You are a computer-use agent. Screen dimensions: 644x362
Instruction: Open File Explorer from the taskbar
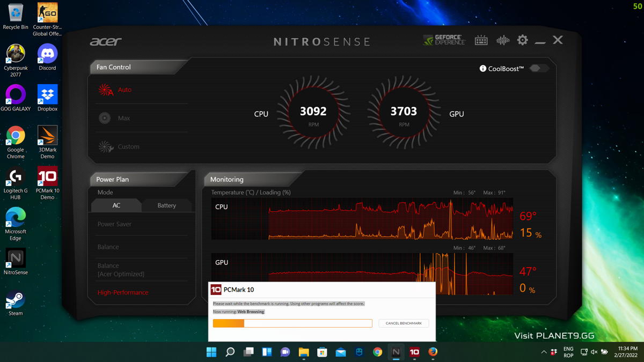tap(304, 352)
